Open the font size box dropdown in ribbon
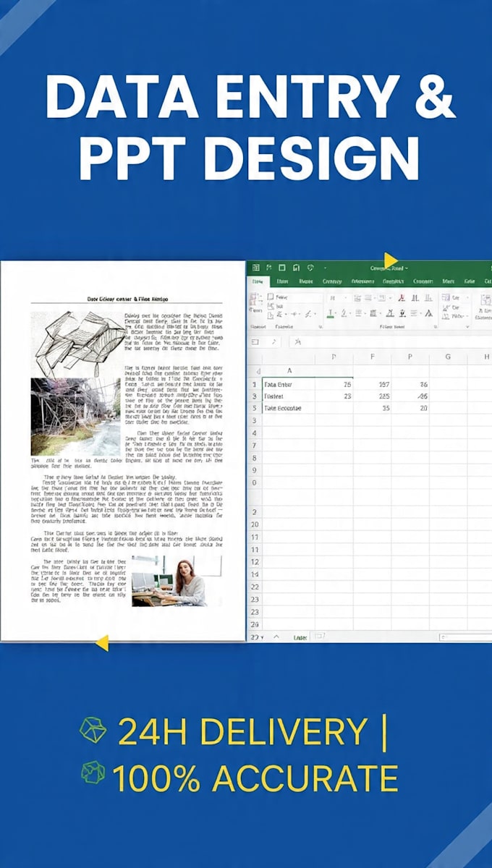The width and height of the screenshot is (492, 868). coord(344,297)
